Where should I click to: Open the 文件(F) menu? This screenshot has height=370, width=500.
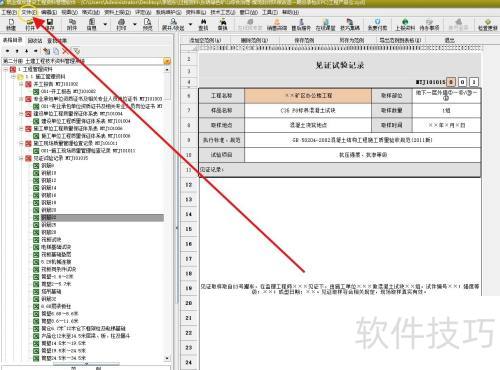coord(29,12)
